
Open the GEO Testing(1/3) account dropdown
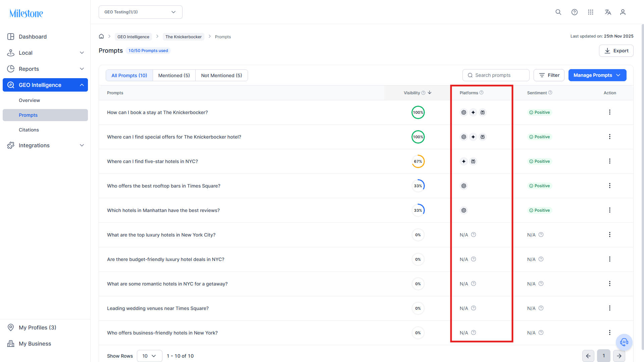point(141,12)
